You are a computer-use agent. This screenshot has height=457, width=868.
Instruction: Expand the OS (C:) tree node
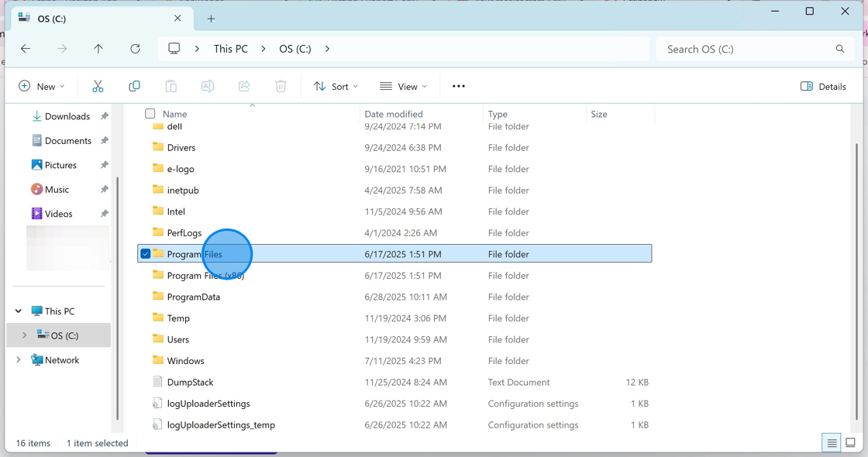(24, 335)
